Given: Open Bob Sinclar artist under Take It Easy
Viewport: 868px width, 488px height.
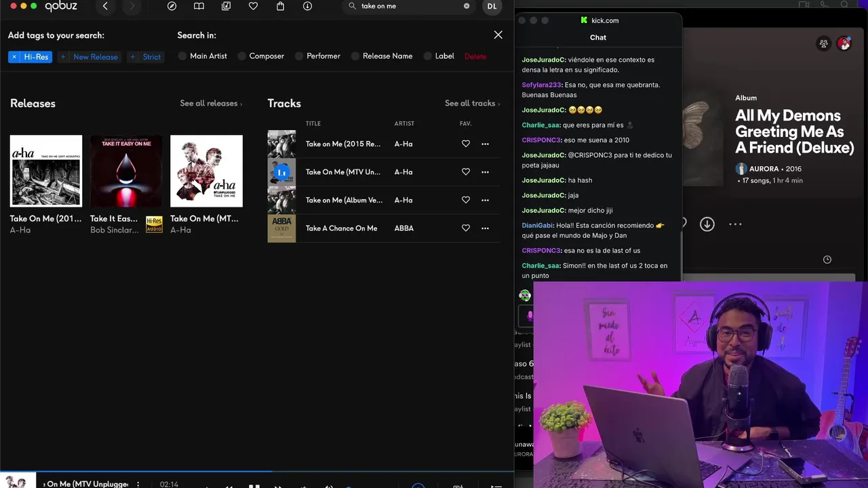Looking at the screenshot, I should [x=114, y=230].
